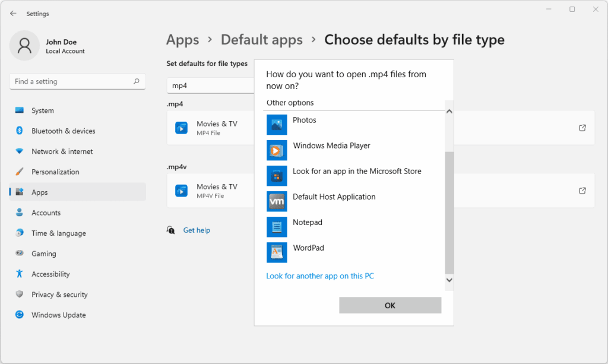This screenshot has width=608, height=364.
Task: Minimize the Settings window
Action: 549,10
